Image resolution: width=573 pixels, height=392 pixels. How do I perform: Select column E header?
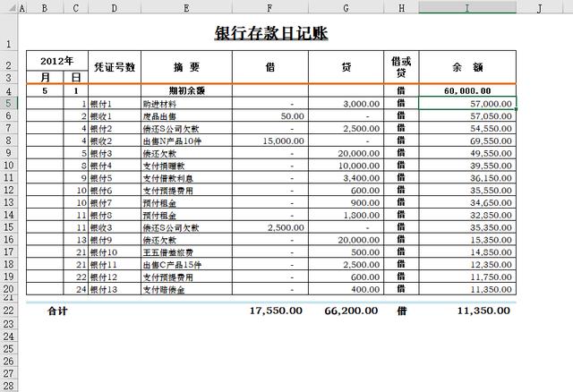(x=186, y=7)
